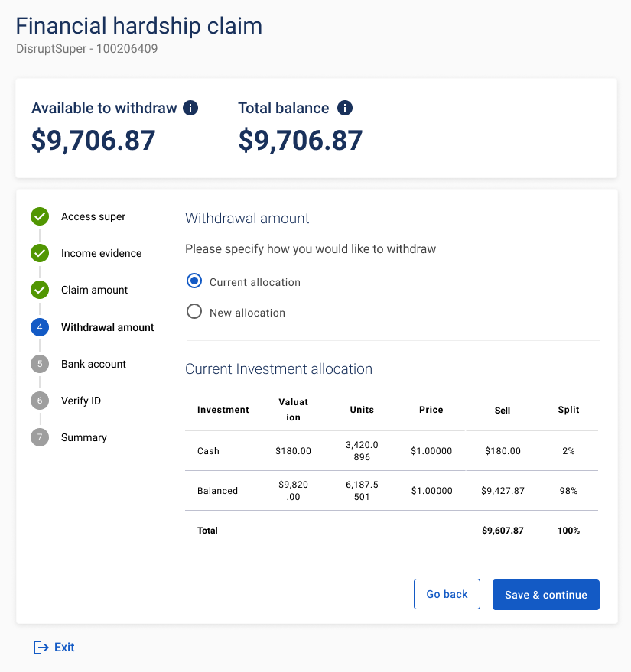Open the Bank account step

93,364
